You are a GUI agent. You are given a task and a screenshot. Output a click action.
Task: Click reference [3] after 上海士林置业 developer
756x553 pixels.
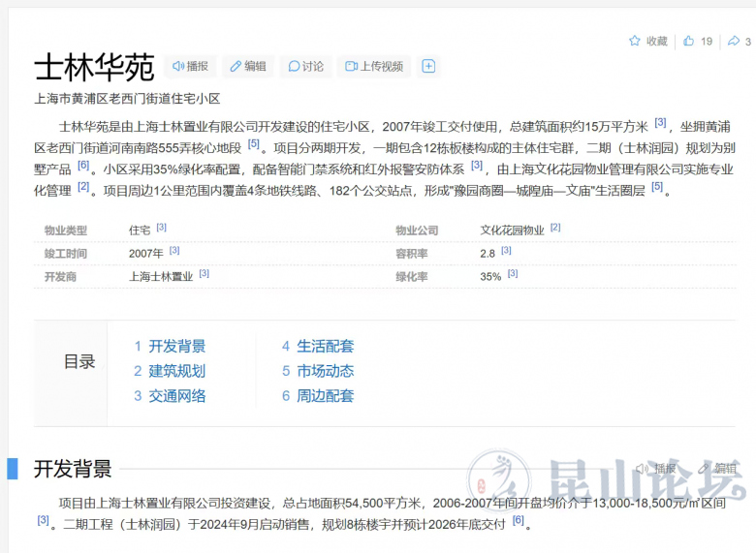tap(204, 274)
